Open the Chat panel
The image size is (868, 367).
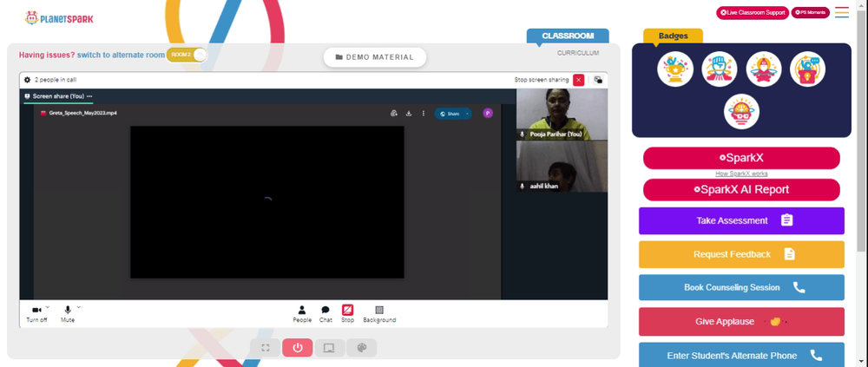[325, 314]
